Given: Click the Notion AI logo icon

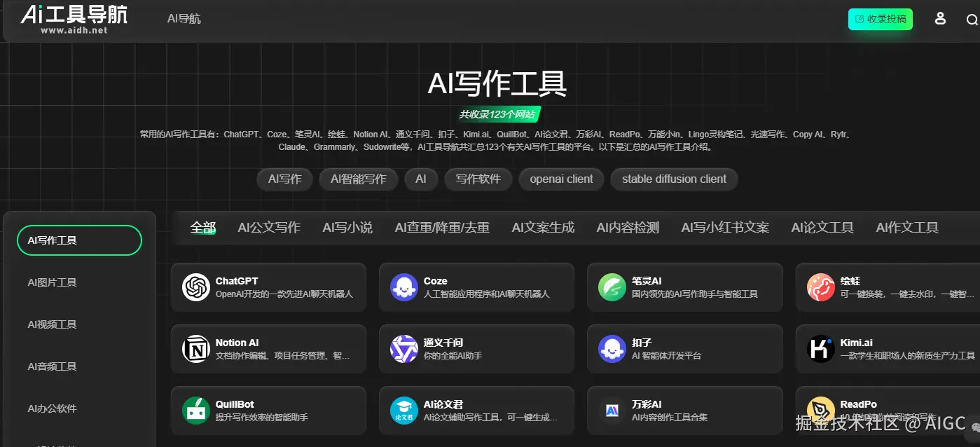Looking at the screenshot, I should [196, 349].
